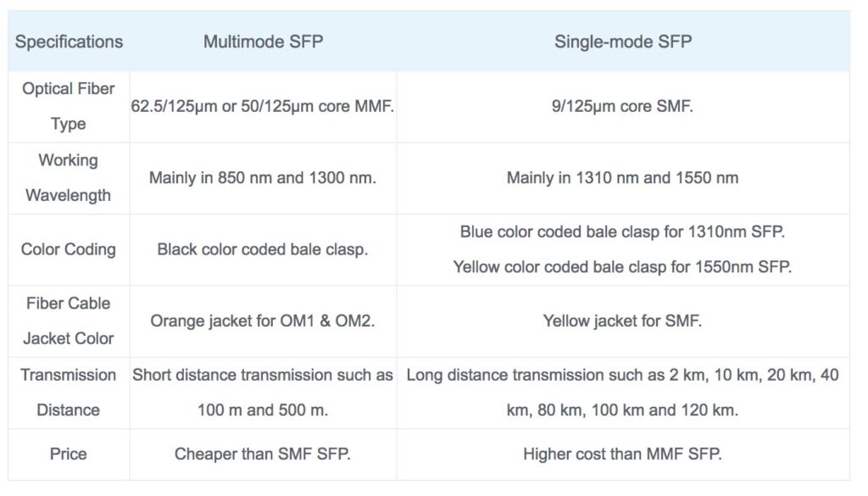Click the 850 nm and 1300 nm text
Image resolution: width=868 pixels, height=496 pixels.
263,178
